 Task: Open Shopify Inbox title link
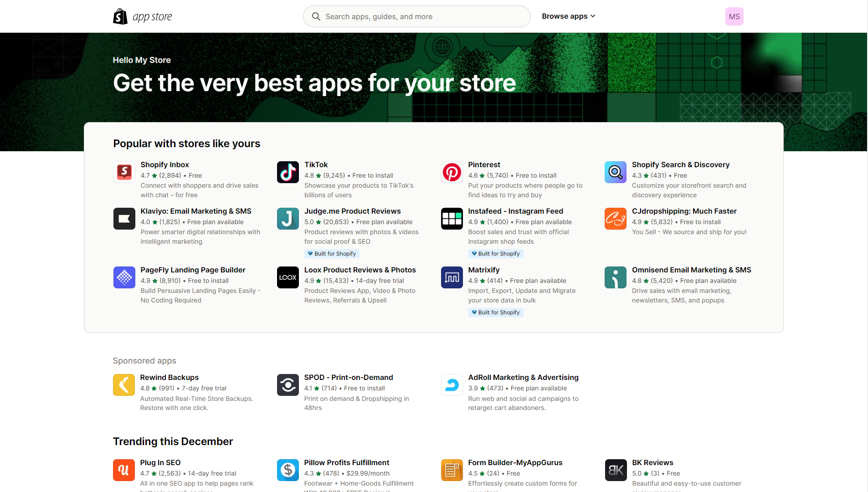click(165, 164)
